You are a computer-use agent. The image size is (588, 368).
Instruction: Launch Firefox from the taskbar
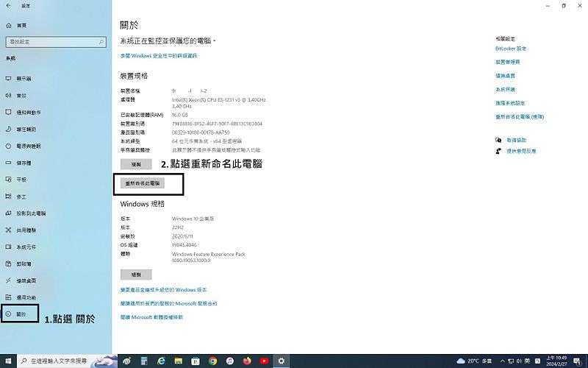[247, 361]
